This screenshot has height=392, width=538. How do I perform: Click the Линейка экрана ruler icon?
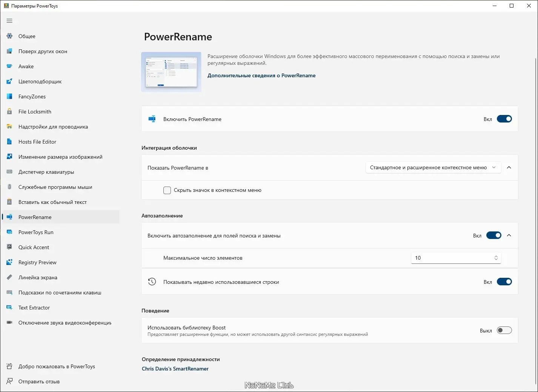pyautogui.click(x=9, y=277)
